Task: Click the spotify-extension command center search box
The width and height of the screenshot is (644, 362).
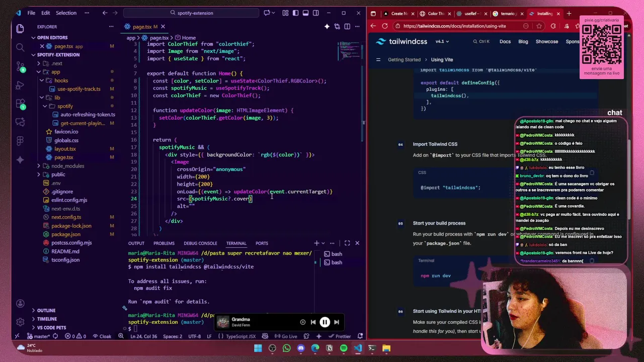Action: [x=191, y=13]
